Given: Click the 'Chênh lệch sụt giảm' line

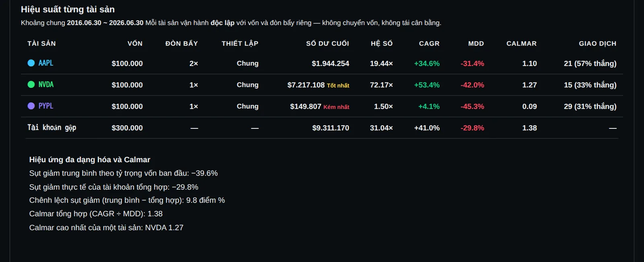Looking at the screenshot, I should 127,200.
